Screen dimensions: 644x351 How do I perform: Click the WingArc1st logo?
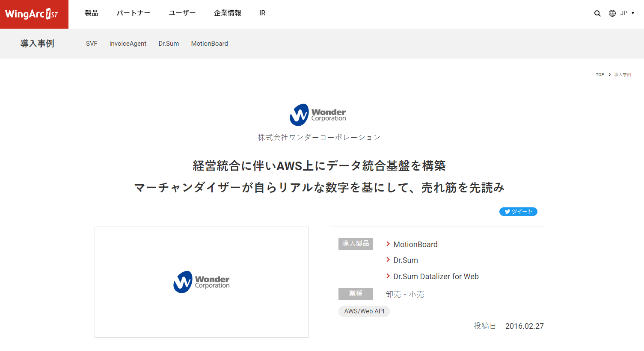(x=34, y=14)
